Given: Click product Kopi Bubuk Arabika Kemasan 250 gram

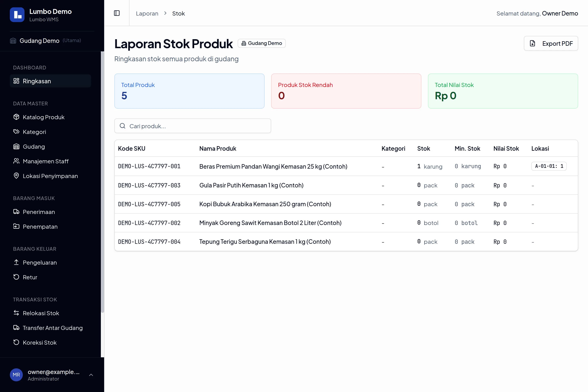Looking at the screenshot, I should [x=265, y=204].
